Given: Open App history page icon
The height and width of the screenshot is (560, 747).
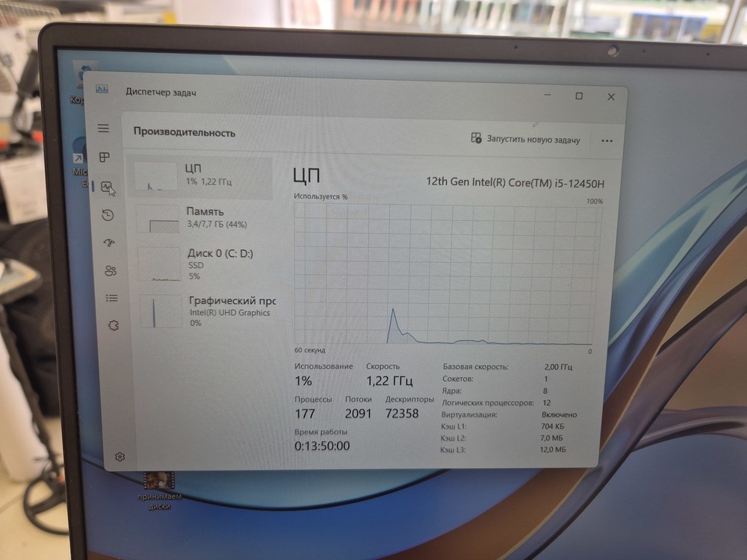Looking at the screenshot, I should point(108,215).
